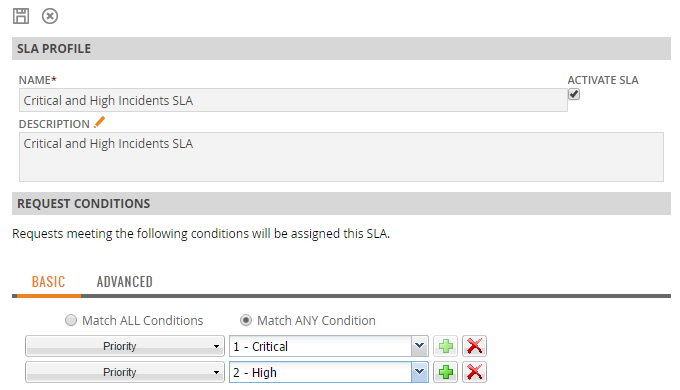
Task: Select the Match ALL Conditions radio button
Action: click(x=71, y=320)
